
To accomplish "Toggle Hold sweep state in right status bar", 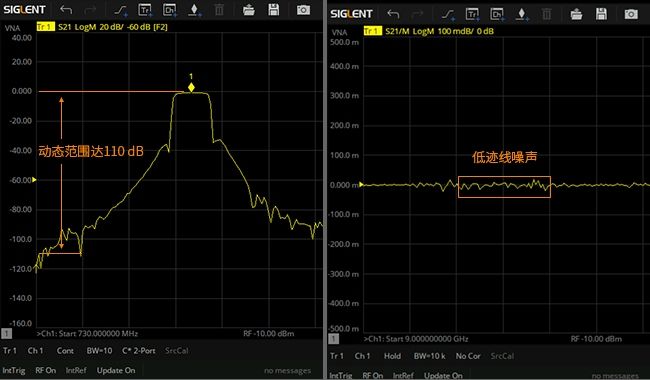I will click(x=392, y=356).
